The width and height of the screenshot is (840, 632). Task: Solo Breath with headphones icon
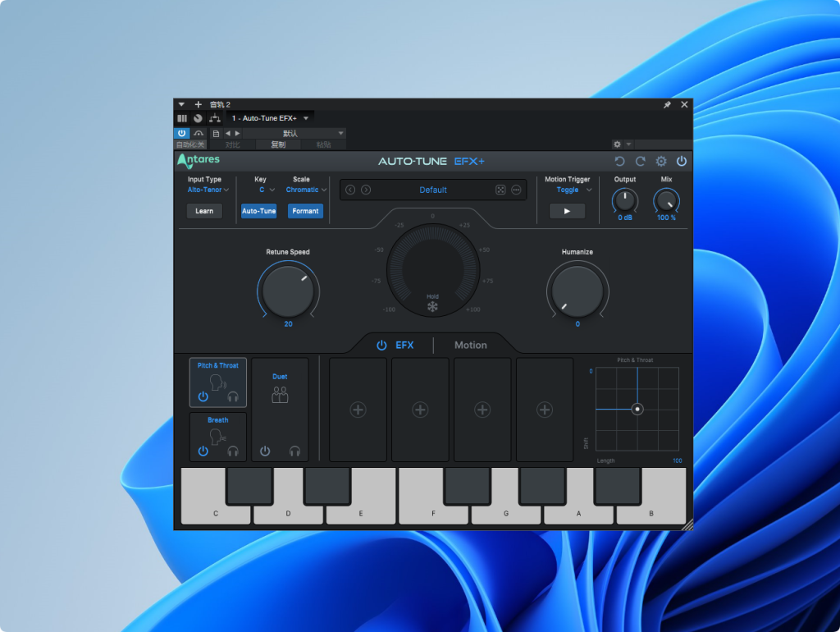(x=232, y=451)
